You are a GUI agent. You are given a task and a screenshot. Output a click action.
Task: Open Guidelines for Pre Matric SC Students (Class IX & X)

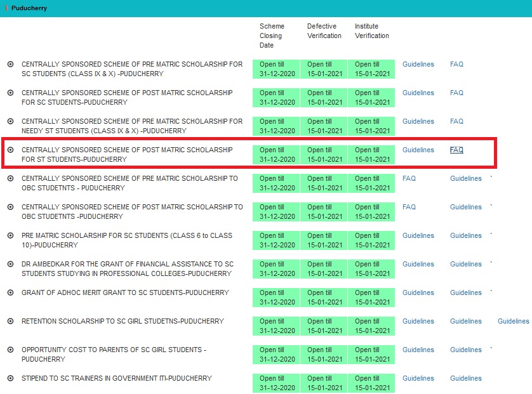tap(418, 64)
